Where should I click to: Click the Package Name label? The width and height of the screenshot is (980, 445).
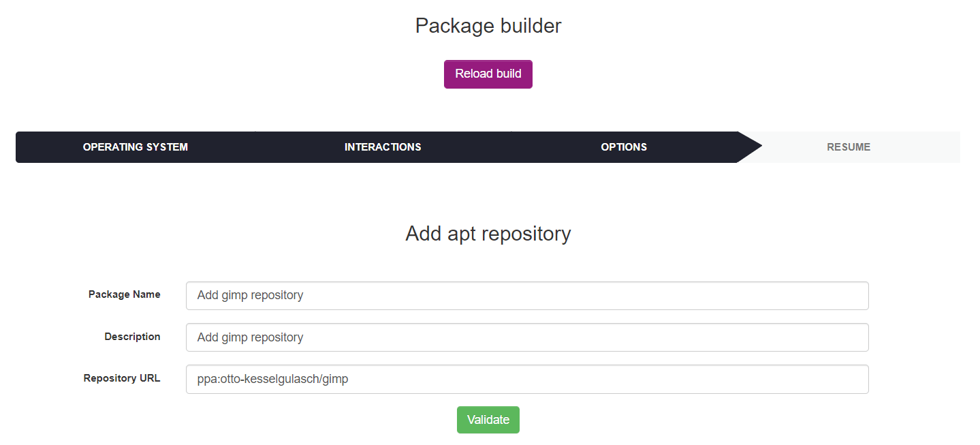pos(124,294)
